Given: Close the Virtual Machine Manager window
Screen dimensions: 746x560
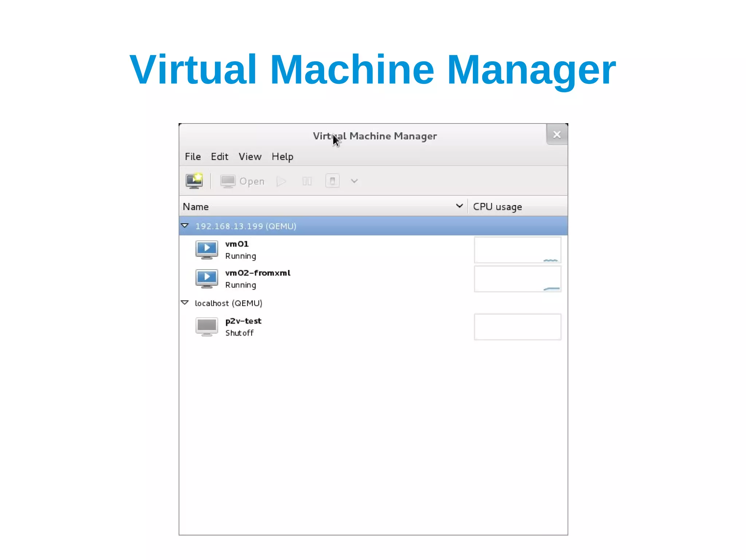Looking at the screenshot, I should pyautogui.click(x=557, y=134).
